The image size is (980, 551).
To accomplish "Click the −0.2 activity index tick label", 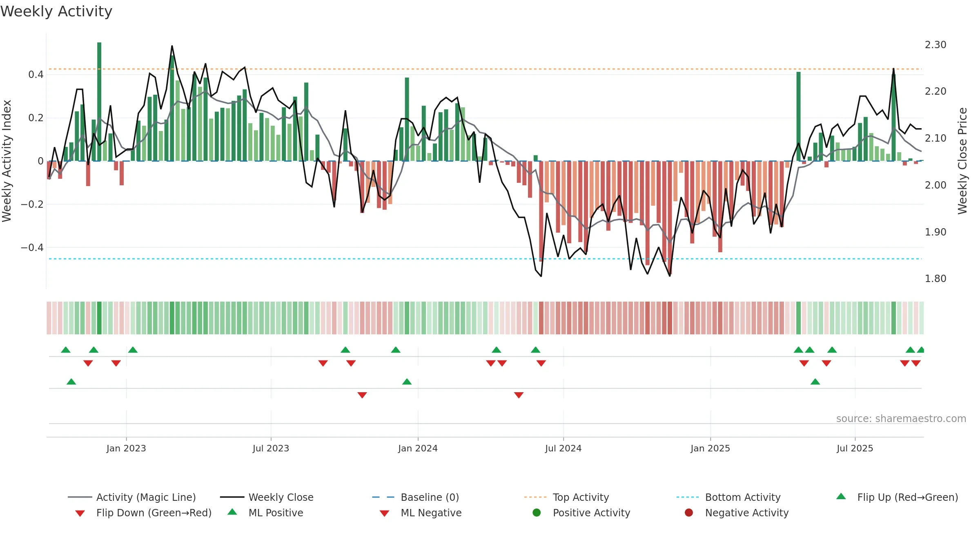I will pos(32,204).
